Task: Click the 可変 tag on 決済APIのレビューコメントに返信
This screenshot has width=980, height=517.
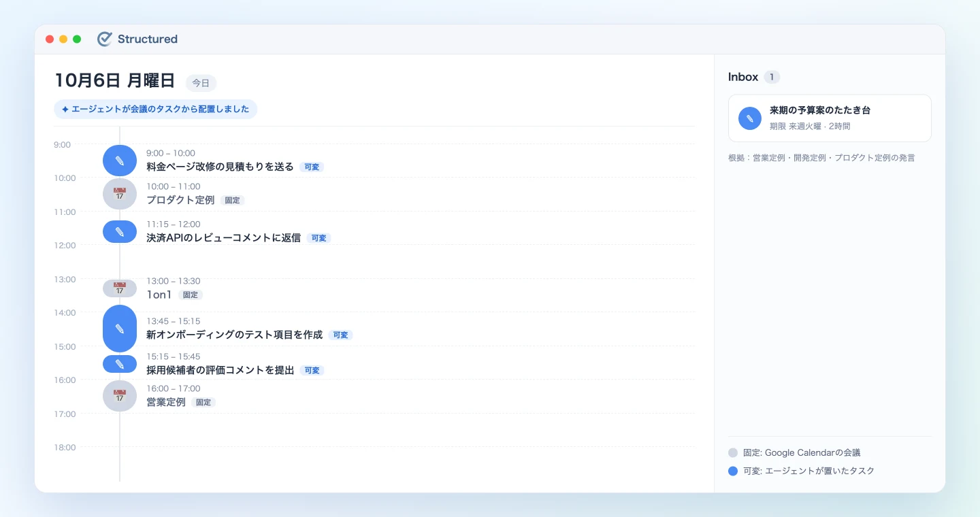Action: click(318, 238)
